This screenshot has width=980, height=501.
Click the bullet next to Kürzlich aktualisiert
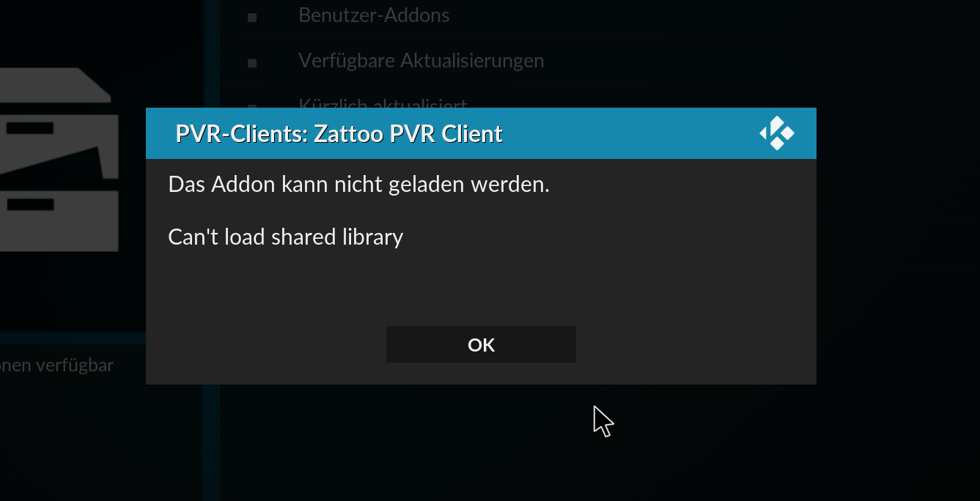[252, 106]
